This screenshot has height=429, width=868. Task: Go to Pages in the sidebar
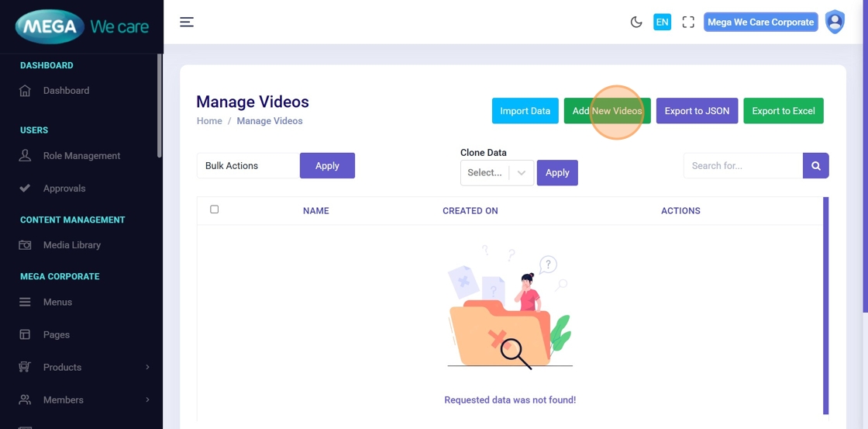57,335
